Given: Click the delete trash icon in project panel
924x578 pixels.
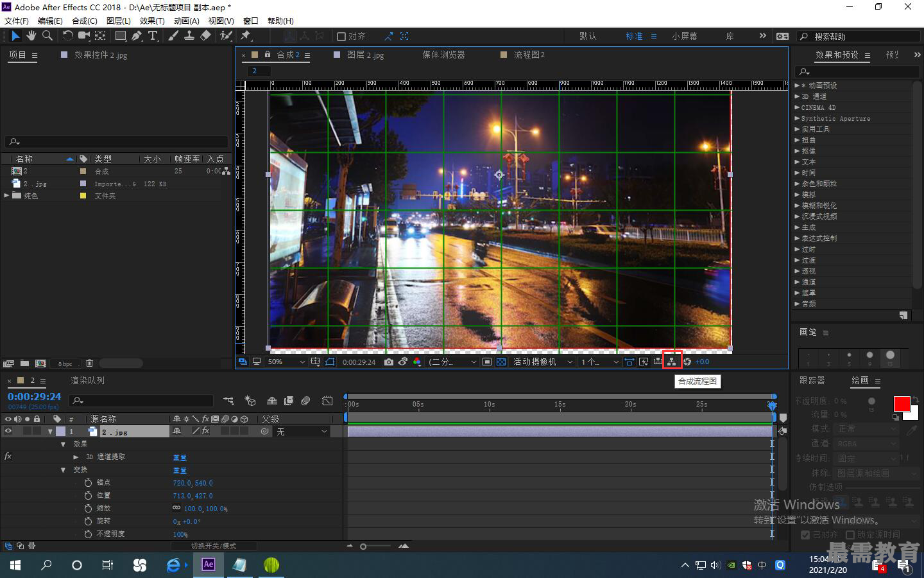Looking at the screenshot, I should (x=89, y=363).
